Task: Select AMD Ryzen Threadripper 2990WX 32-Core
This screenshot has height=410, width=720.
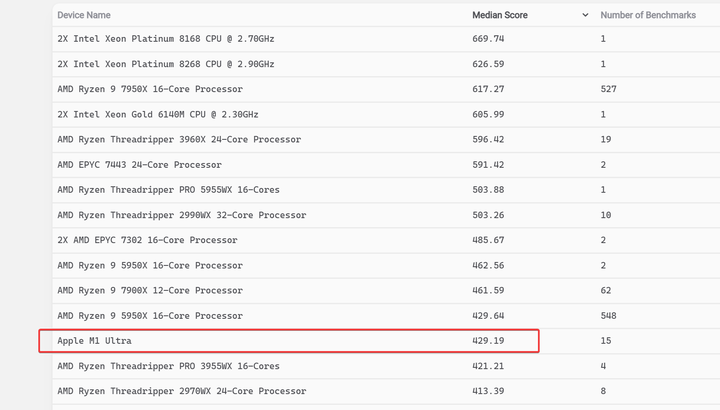Action: [x=182, y=215]
